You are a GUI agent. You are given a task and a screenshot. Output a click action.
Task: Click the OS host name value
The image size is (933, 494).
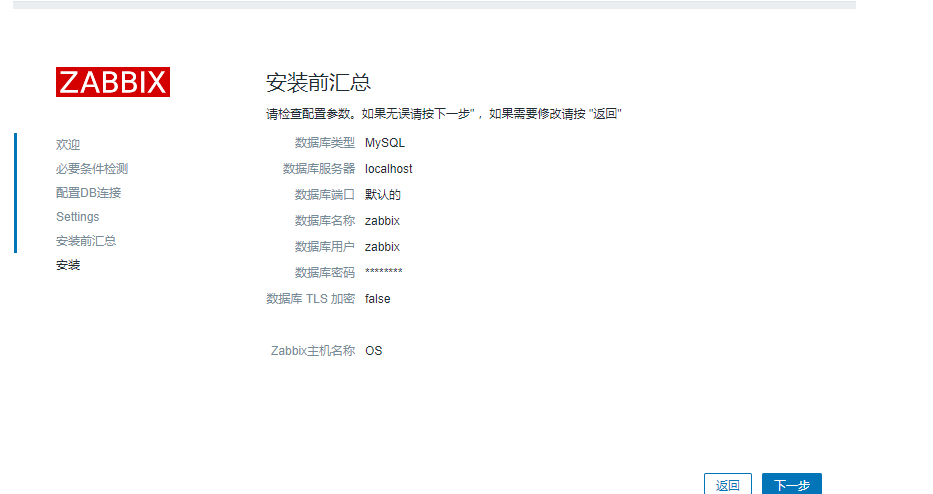point(373,351)
